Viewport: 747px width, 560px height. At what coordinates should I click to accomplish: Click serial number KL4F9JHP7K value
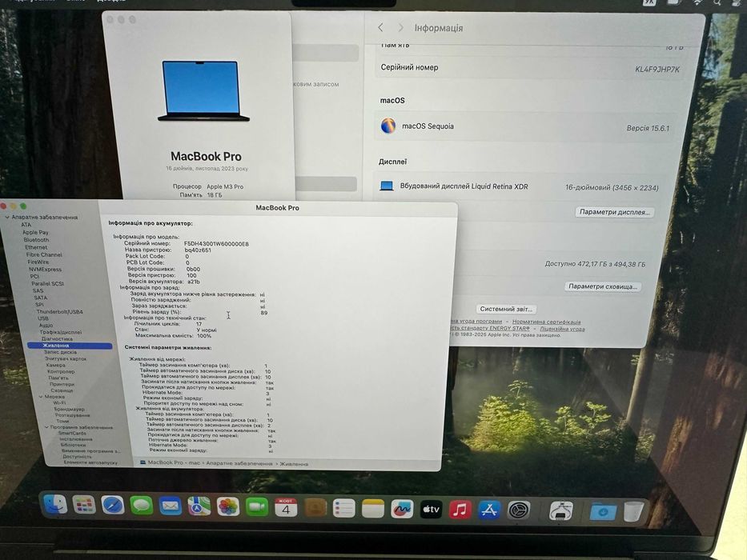point(657,70)
